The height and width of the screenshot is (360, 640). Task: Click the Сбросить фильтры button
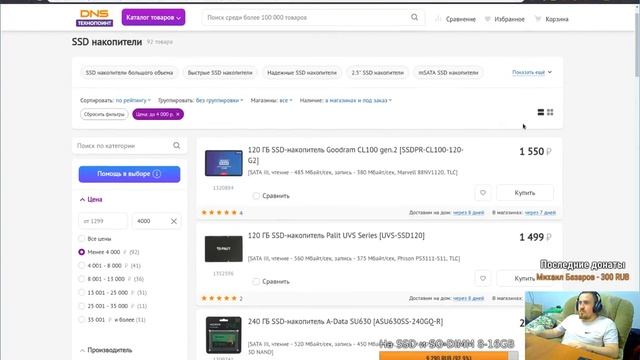click(104, 114)
